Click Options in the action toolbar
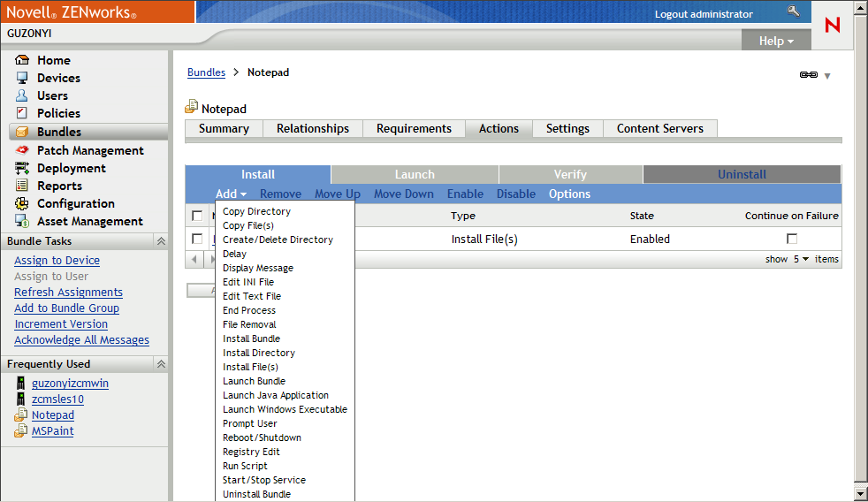Image resolution: width=868 pixels, height=502 pixels. pos(569,194)
